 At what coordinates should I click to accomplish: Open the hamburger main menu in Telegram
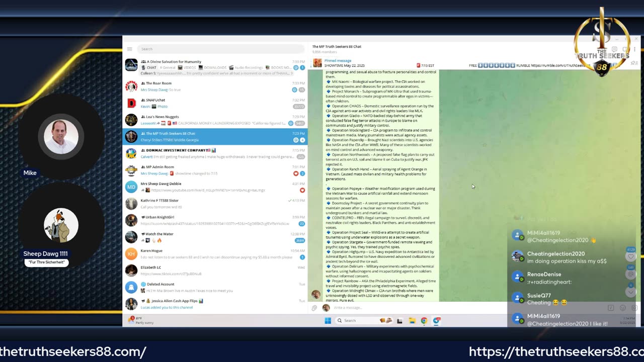pyautogui.click(x=129, y=49)
